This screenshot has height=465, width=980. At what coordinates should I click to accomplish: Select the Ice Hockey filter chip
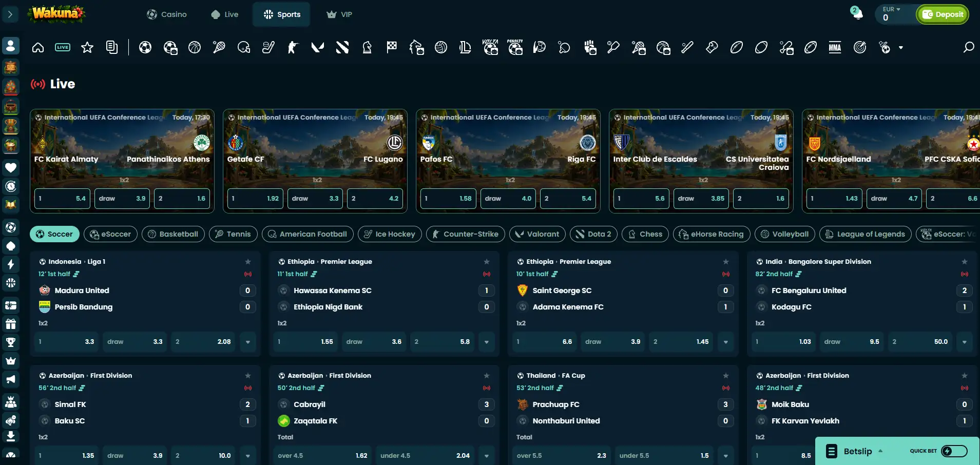pos(390,234)
